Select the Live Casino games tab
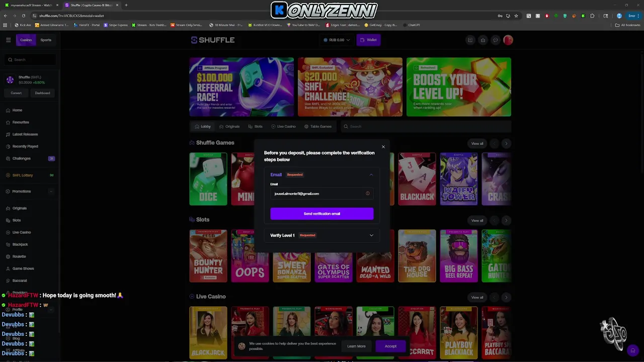The width and height of the screenshot is (644, 362). point(283,126)
